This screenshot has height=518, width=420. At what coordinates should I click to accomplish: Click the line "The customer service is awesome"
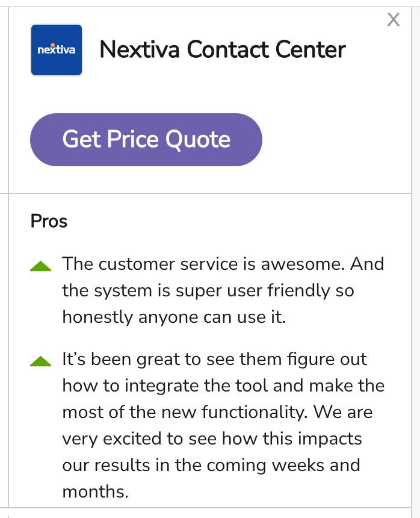click(x=223, y=264)
